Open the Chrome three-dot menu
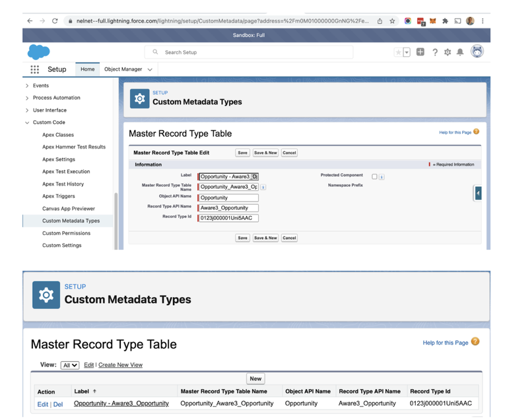Image resolution: width=507 pixels, height=420 pixels. coord(483,21)
